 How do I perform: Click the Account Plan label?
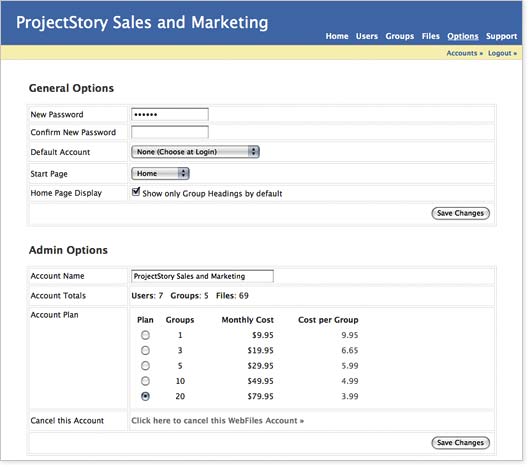click(x=54, y=315)
